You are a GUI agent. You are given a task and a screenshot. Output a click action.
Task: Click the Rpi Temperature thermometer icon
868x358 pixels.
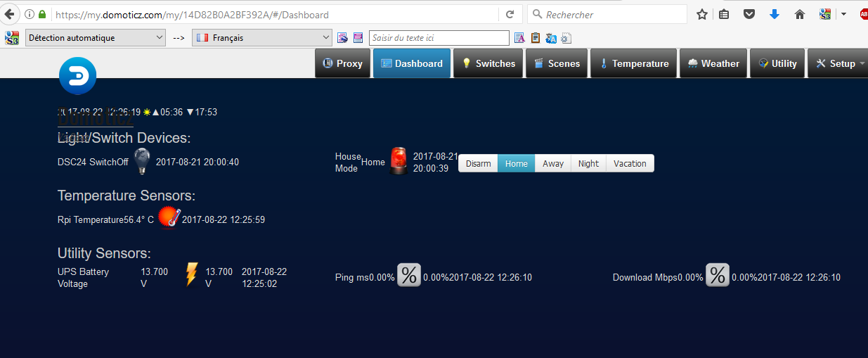[x=169, y=218]
